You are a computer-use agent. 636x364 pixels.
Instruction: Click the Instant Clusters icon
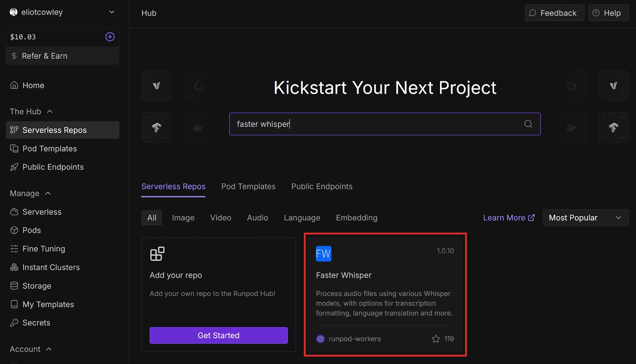click(14, 267)
